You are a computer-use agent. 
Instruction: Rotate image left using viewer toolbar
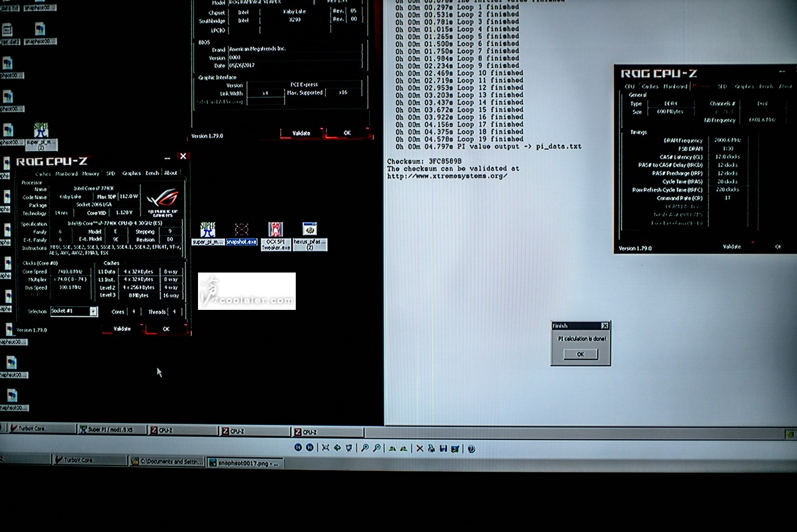(x=392, y=447)
